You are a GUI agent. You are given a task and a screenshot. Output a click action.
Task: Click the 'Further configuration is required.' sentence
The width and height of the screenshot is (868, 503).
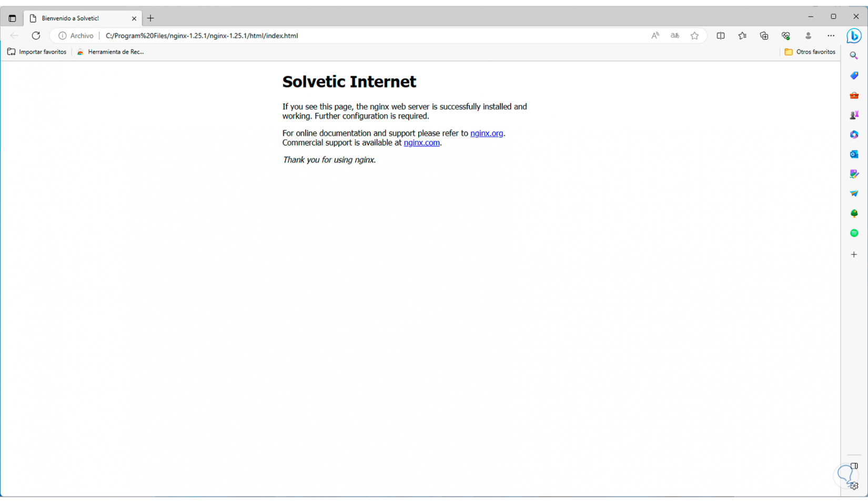pos(372,116)
